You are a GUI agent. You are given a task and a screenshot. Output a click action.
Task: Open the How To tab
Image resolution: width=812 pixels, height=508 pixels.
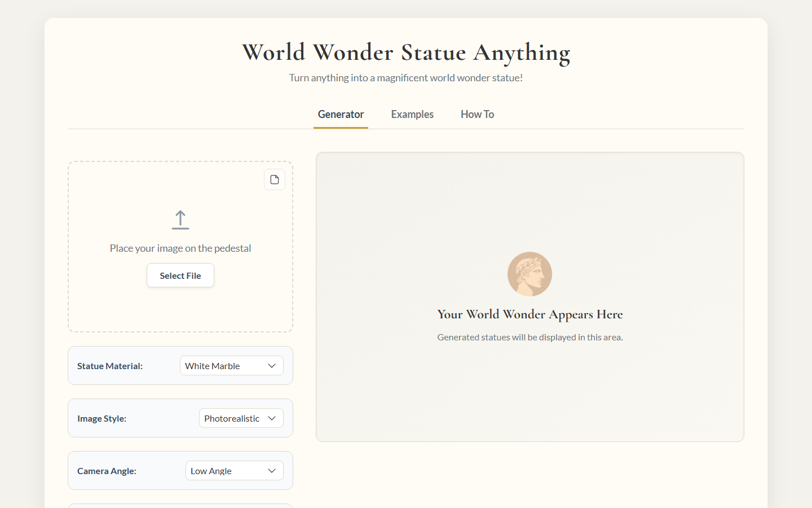click(x=477, y=115)
